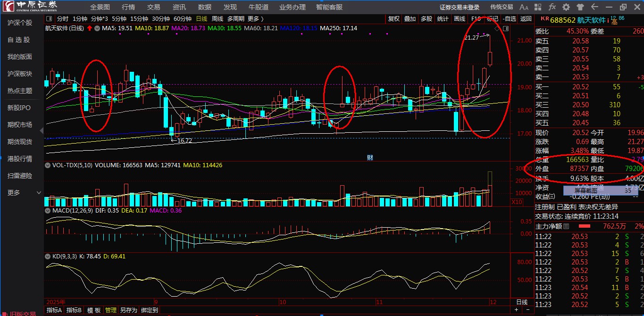Click the 财 marker on the chart

[x=370, y=158]
